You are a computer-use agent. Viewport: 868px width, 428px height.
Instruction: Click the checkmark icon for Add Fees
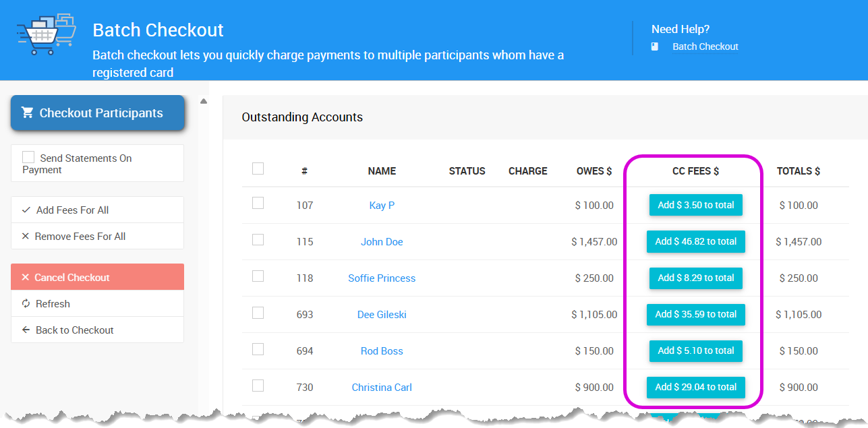click(26, 210)
